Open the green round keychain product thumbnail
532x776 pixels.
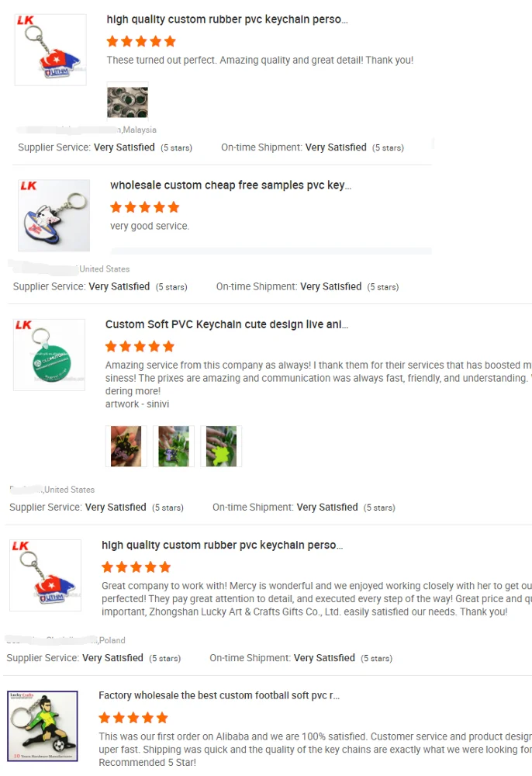tap(49, 355)
